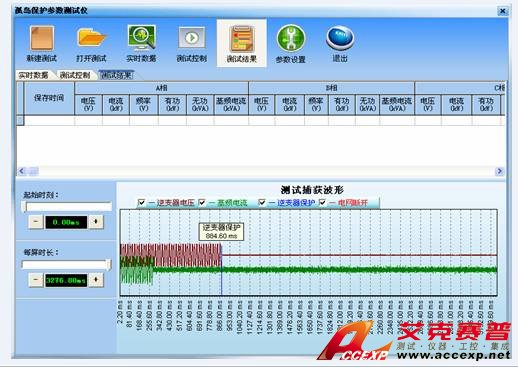The image size is (518, 367).
Task: Open the 打开测试 folder icon
Action: [91, 37]
